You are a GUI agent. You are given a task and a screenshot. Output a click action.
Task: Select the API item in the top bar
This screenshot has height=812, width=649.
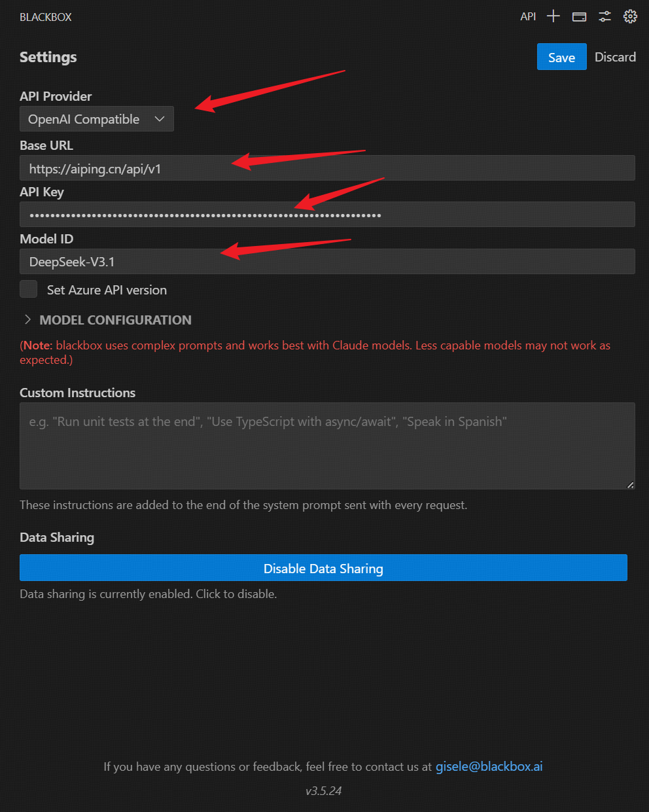pyautogui.click(x=528, y=16)
